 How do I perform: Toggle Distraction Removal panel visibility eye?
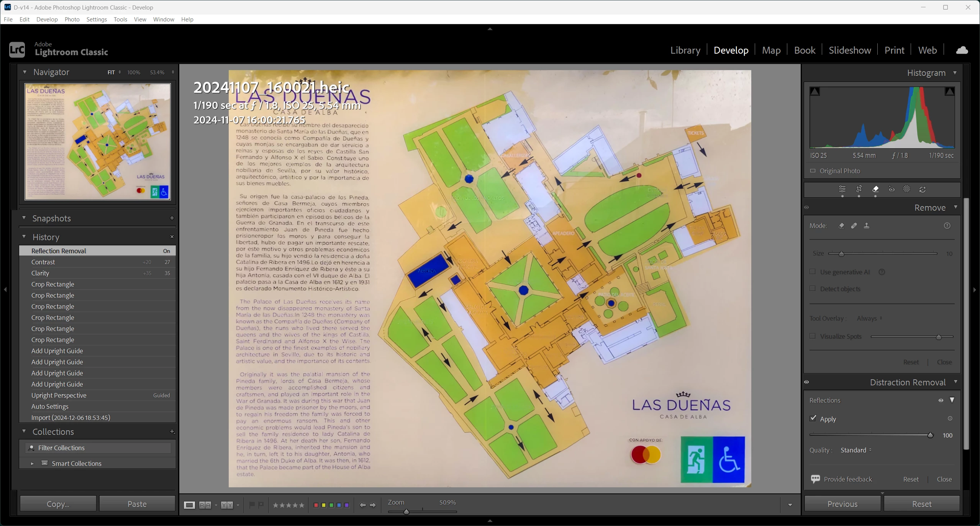click(x=806, y=382)
